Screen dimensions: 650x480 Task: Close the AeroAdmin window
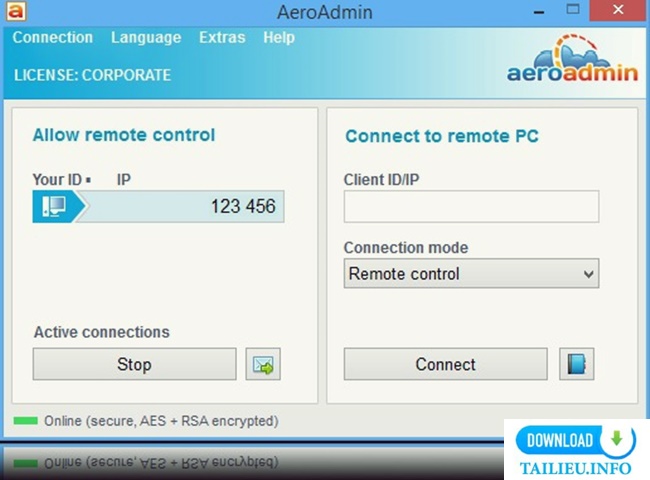pyautogui.click(x=618, y=10)
